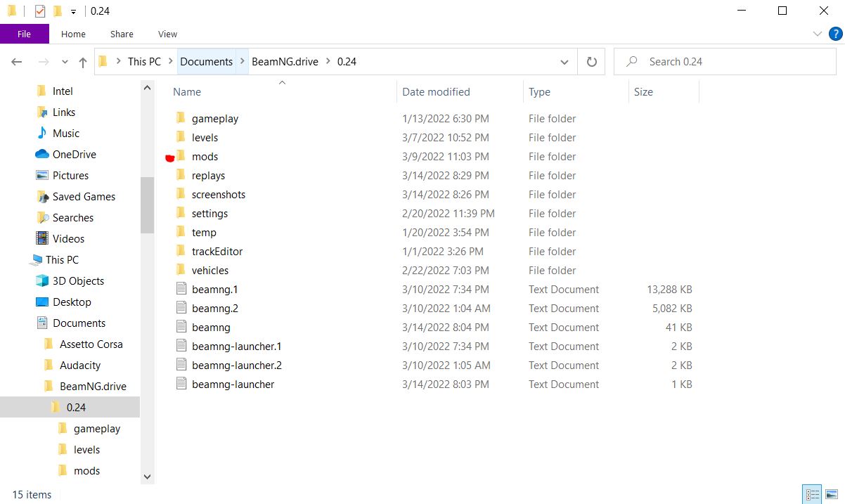Click the Music note icon in sidebar
The height and width of the screenshot is (504, 845).
coord(41,133)
